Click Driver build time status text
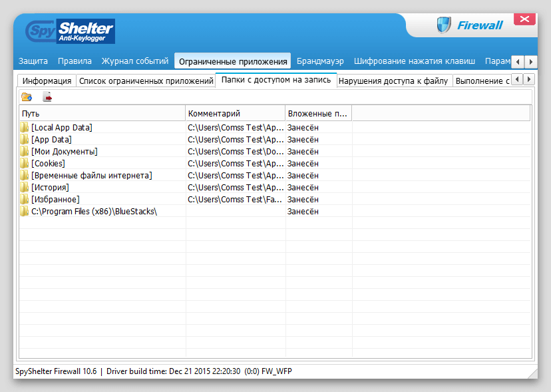Viewport: 551px width, 392px height. click(173, 371)
